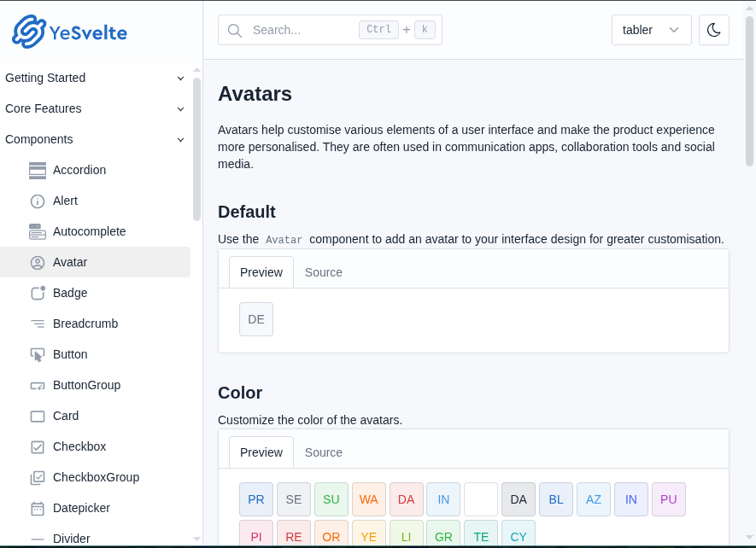Click the Datepicker calendar icon
The image size is (756, 548).
click(x=38, y=509)
